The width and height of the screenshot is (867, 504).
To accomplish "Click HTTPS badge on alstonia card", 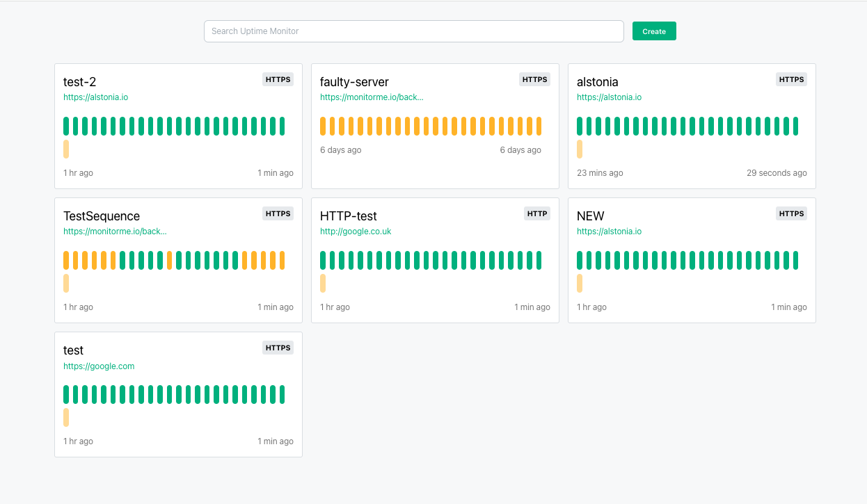I will tap(792, 79).
